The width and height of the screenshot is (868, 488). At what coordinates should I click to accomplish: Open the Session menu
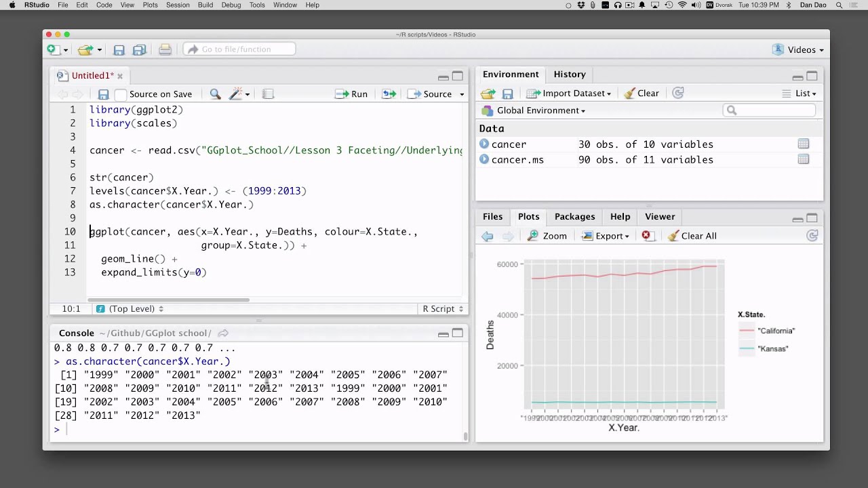[x=178, y=5]
